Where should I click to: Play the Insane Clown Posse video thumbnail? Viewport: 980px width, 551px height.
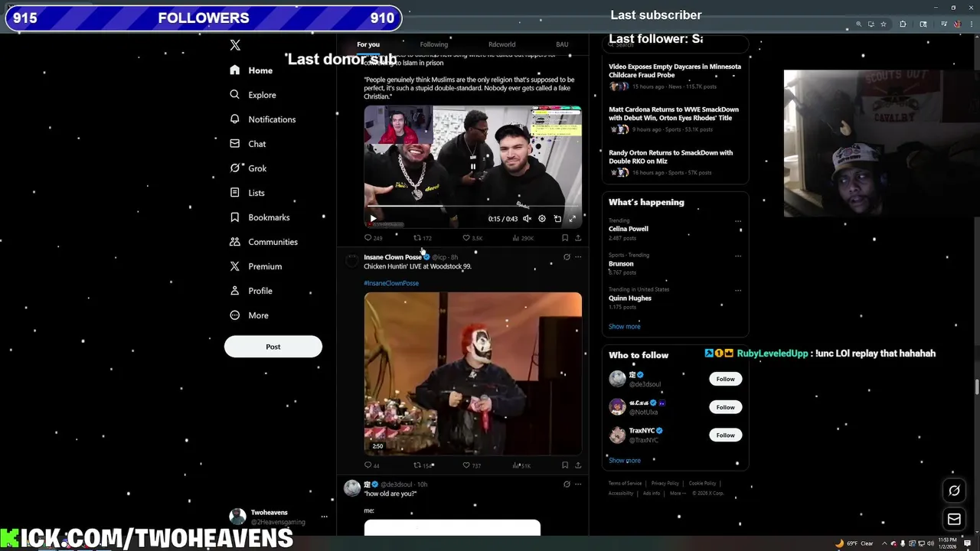[472, 373]
